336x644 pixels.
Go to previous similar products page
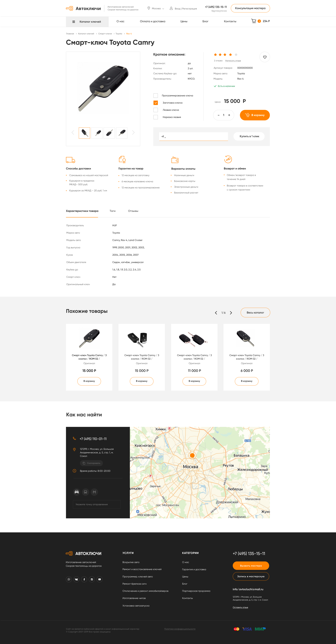point(216,313)
